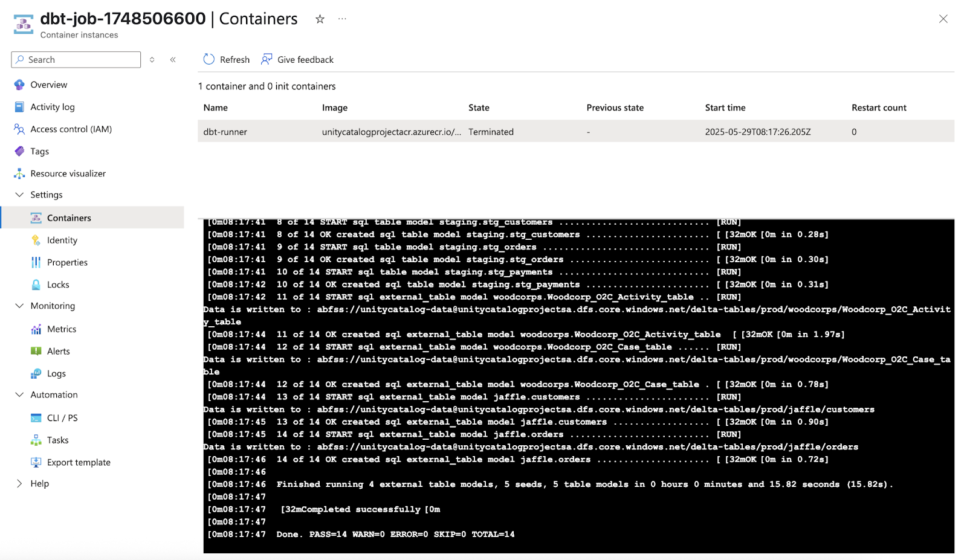
Task: Click the Restart count column header
Action: click(879, 108)
